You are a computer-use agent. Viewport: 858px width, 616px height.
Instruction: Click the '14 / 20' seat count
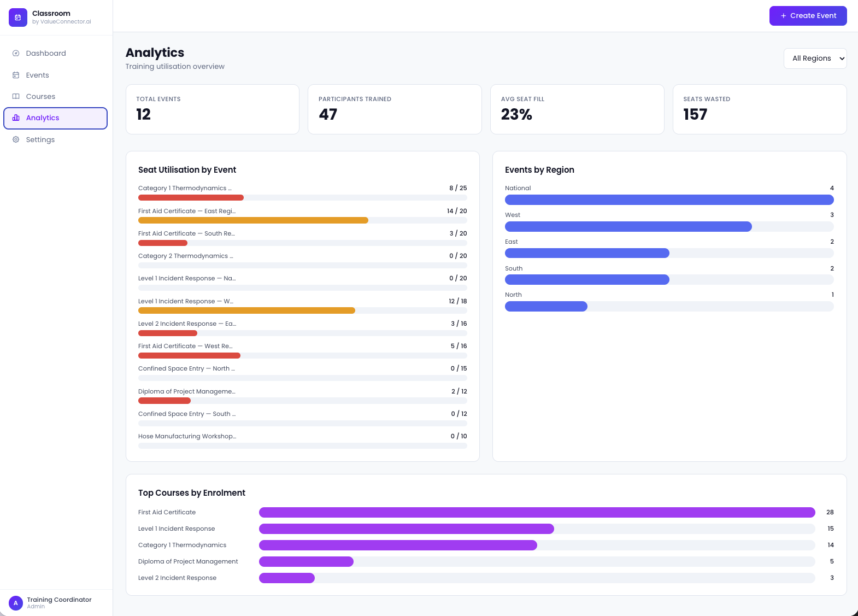coord(457,211)
